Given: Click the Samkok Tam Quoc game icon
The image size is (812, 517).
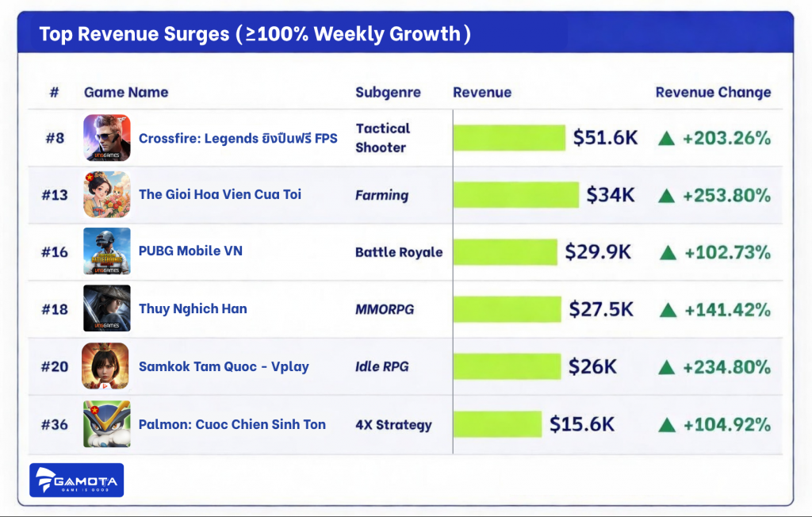Looking at the screenshot, I should [x=105, y=366].
